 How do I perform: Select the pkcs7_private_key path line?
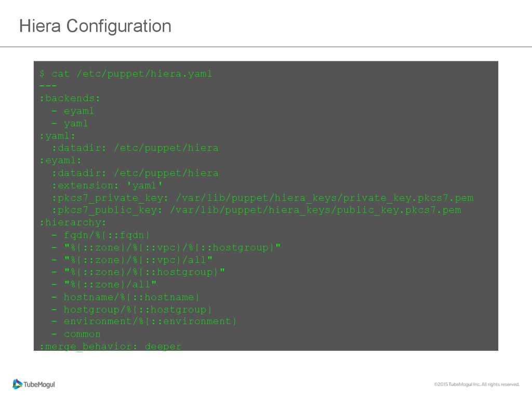point(262,198)
